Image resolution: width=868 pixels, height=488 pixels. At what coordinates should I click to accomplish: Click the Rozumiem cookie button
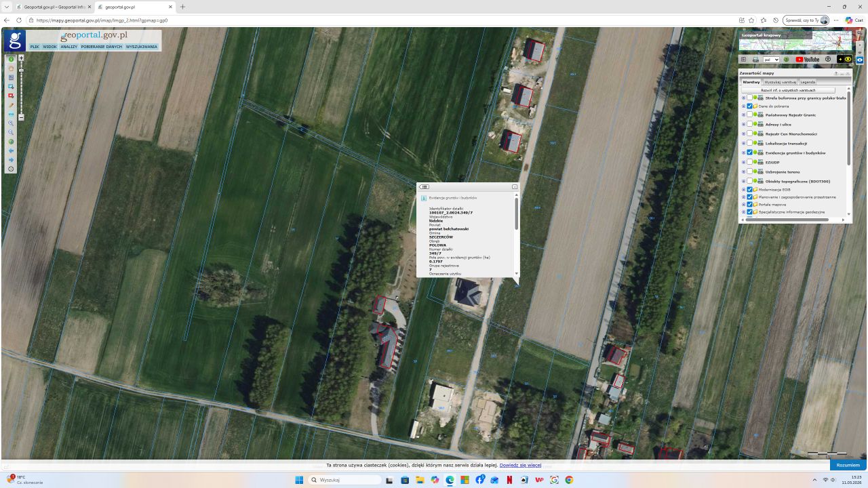[848, 465]
